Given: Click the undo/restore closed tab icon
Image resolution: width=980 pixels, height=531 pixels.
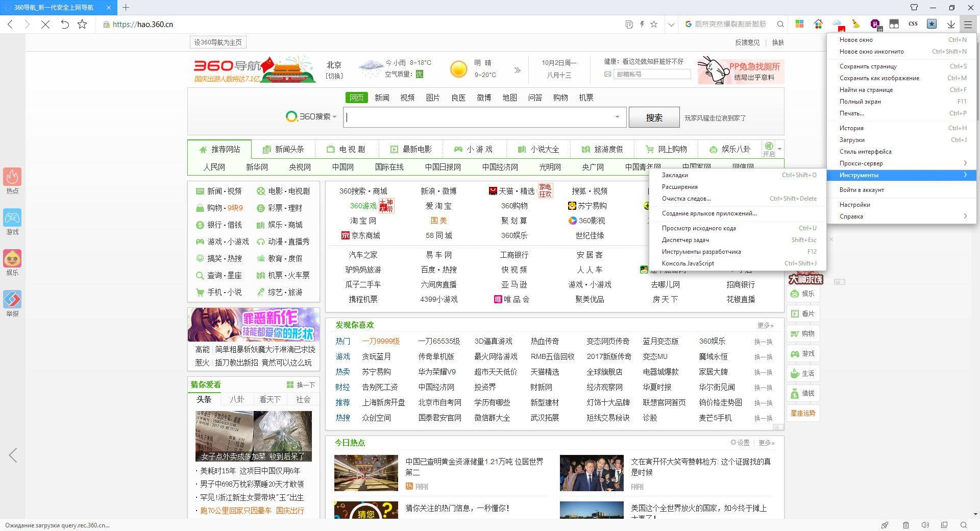Looking at the screenshot, I should click(64, 24).
